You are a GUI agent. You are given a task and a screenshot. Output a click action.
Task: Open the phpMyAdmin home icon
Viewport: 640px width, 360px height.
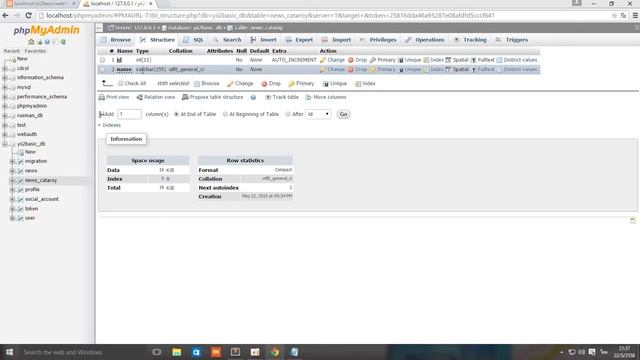[x=31, y=42]
